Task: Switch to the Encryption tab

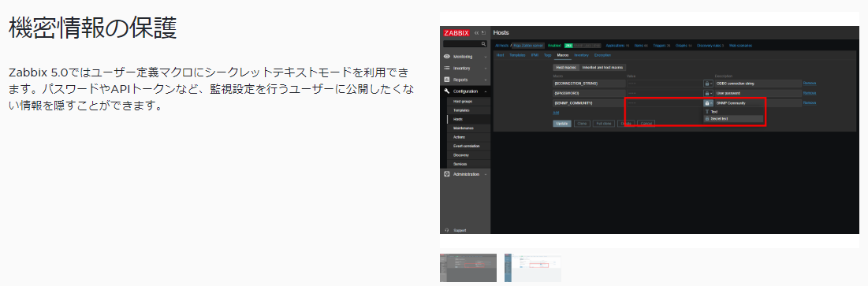Action: coord(602,55)
